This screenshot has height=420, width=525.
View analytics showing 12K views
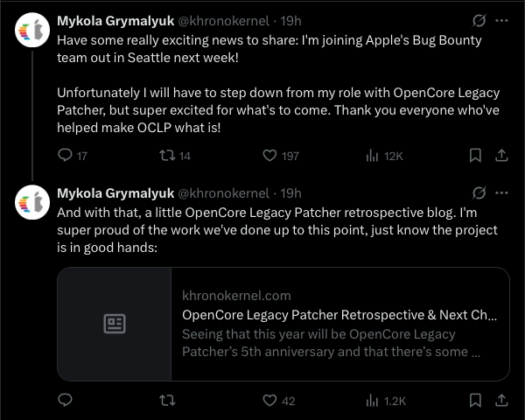[371, 155]
